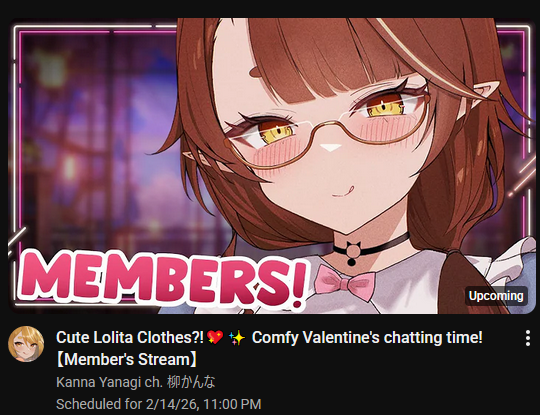
Task: Open the Cute Lolita Clothes video title
Action: (269, 348)
